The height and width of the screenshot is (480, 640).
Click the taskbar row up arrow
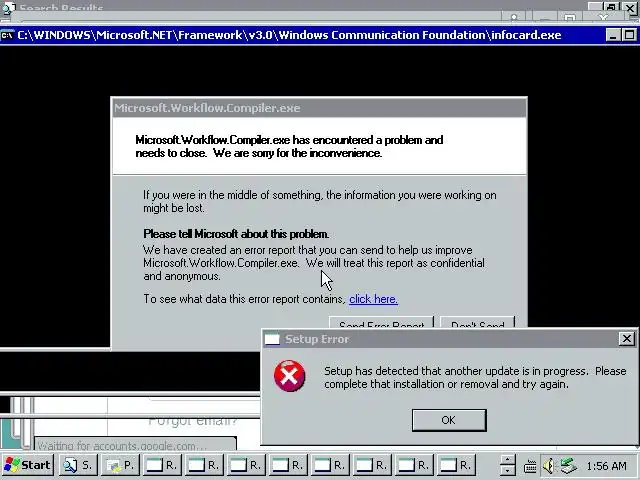point(507,460)
